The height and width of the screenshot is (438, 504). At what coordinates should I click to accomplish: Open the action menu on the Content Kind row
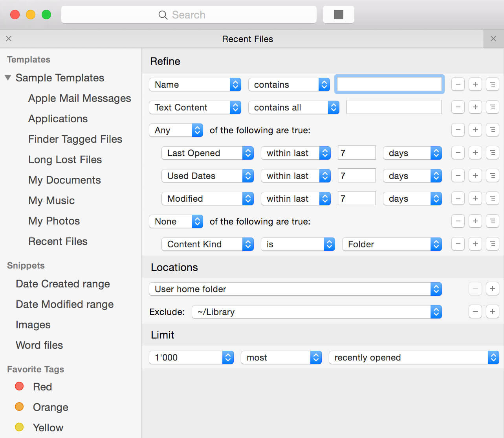[493, 244]
